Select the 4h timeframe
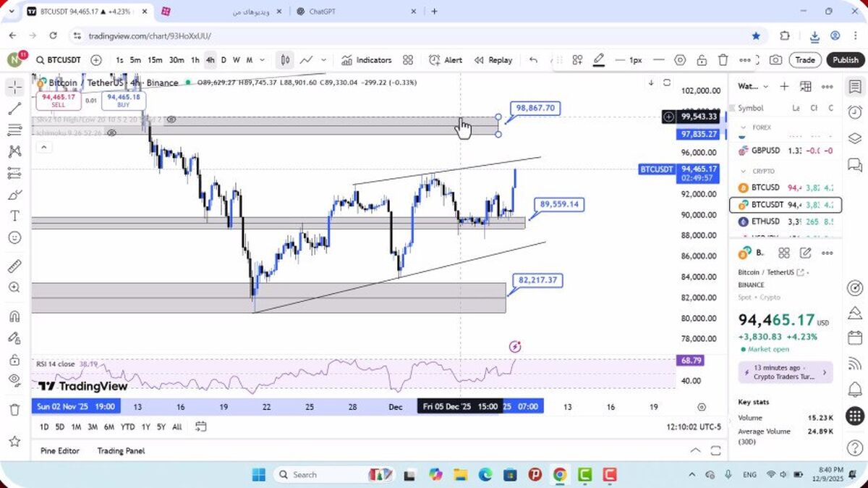The height and width of the screenshot is (488, 868). (210, 60)
